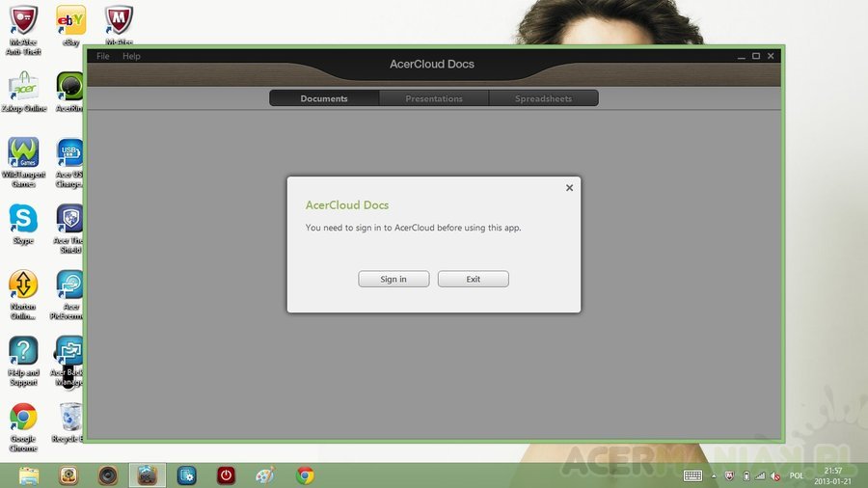Open Google Chrome from the taskbar
This screenshot has width=868, height=488.
point(305,475)
